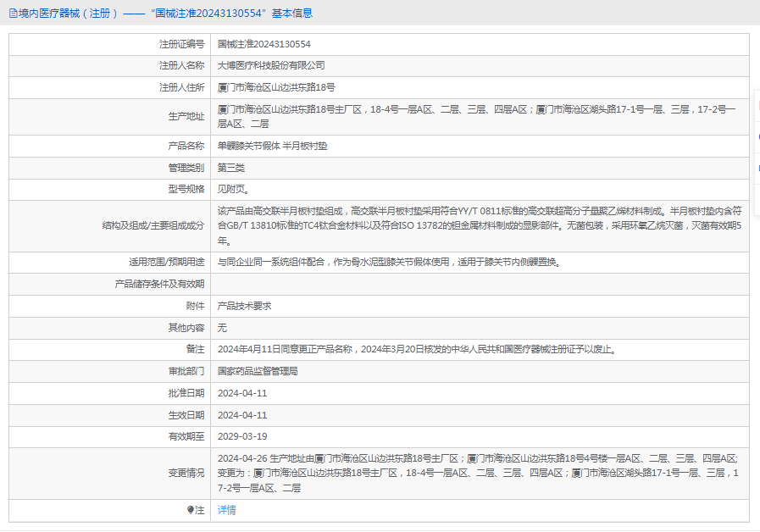Select the 产品名称 label
This screenshot has height=532, width=760.
click(186, 146)
